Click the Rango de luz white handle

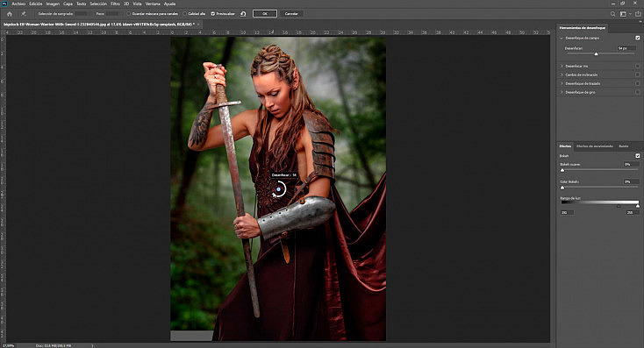click(638, 206)
